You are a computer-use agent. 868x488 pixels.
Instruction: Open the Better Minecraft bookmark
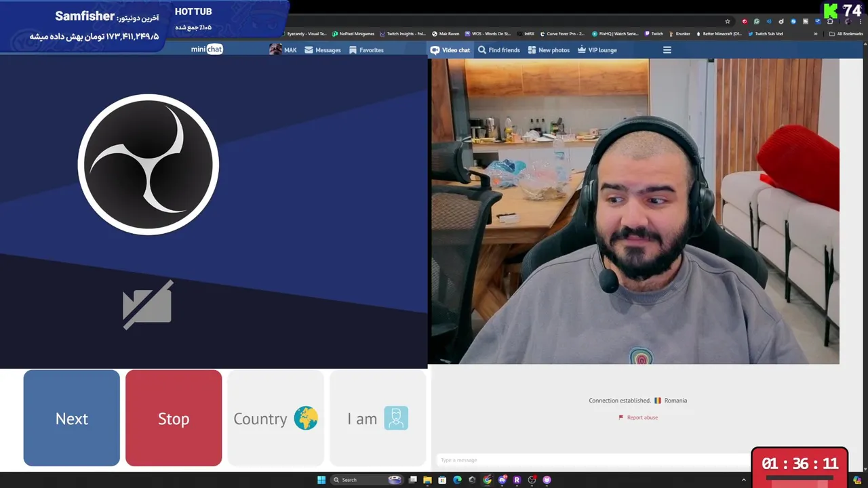[718, 34]
